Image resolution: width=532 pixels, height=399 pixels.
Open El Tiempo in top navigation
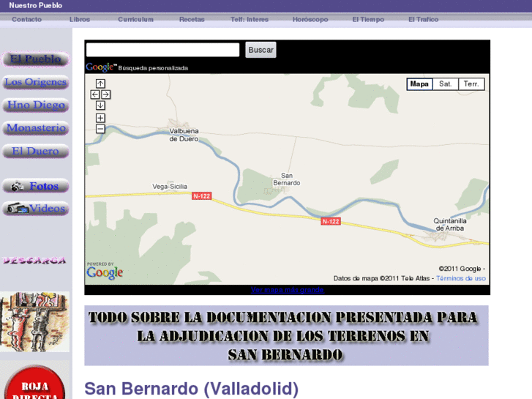coord(367,20)
